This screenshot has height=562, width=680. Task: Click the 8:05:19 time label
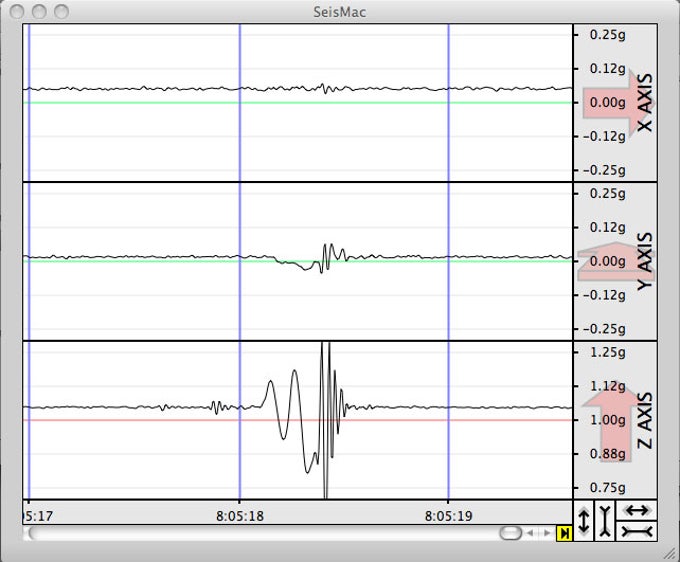[448, 516]
